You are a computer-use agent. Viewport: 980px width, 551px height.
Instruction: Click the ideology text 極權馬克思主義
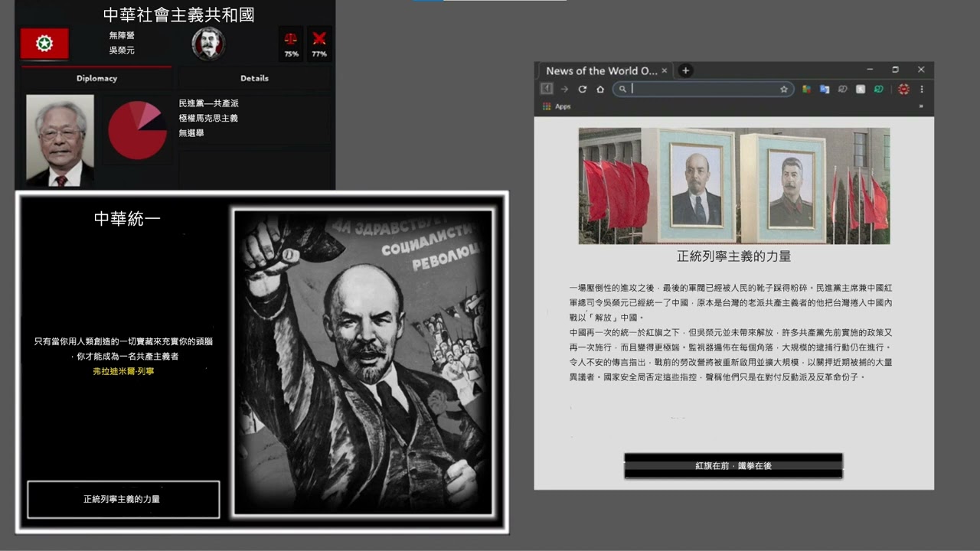coord(208,118)
